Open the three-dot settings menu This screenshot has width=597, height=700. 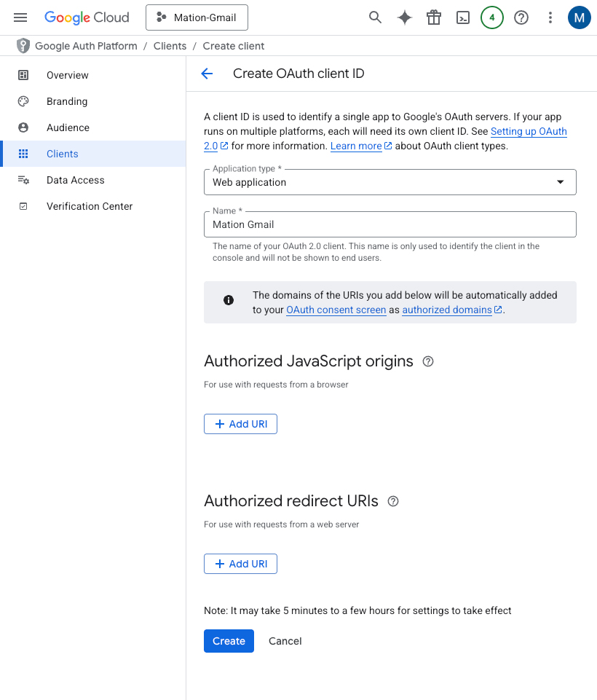tap(550, 17)
